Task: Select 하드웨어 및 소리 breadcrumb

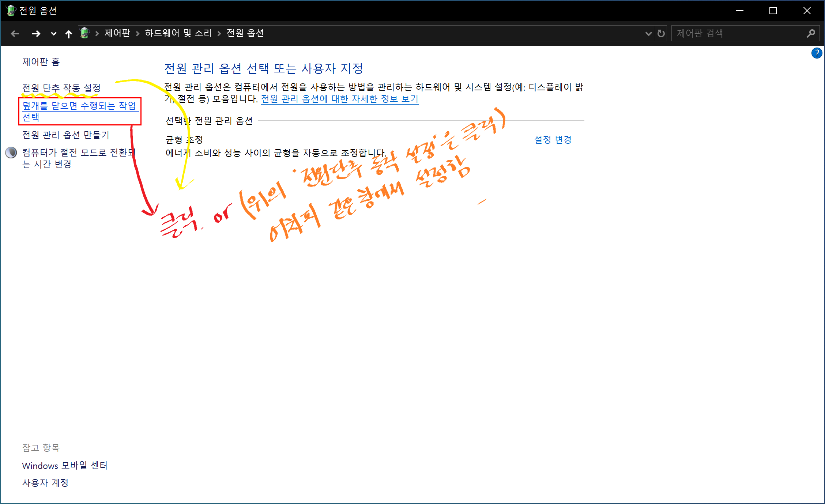Action: point(178,33)
